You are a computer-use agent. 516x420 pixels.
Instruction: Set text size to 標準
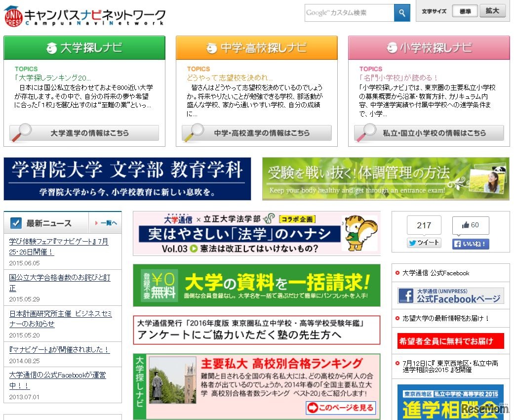click(x=465, y=11)
